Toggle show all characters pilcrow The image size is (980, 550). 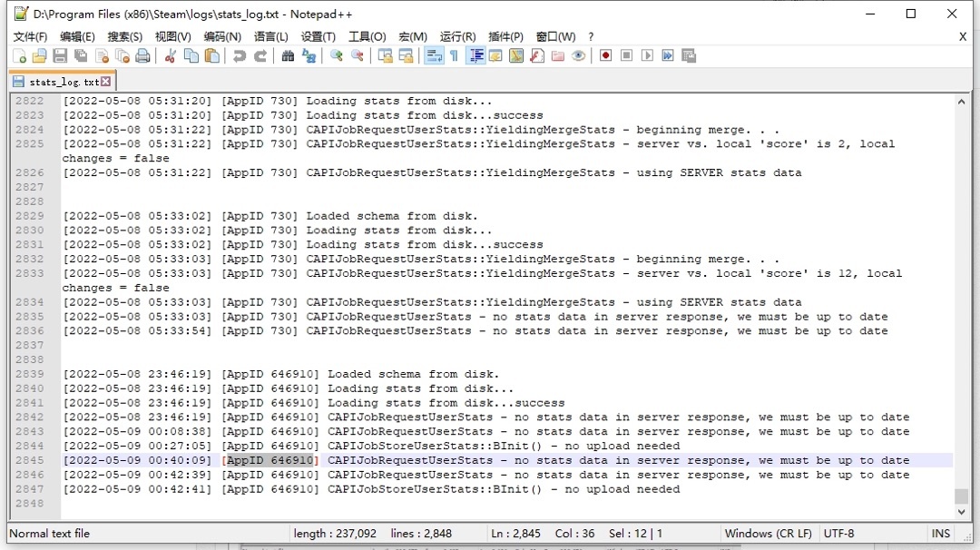(x=455, y=56)
